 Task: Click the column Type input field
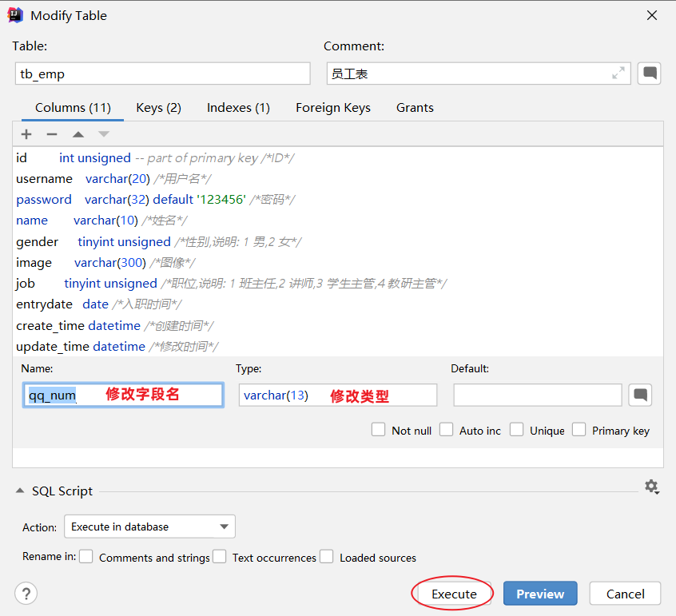(x=337, y=395)
